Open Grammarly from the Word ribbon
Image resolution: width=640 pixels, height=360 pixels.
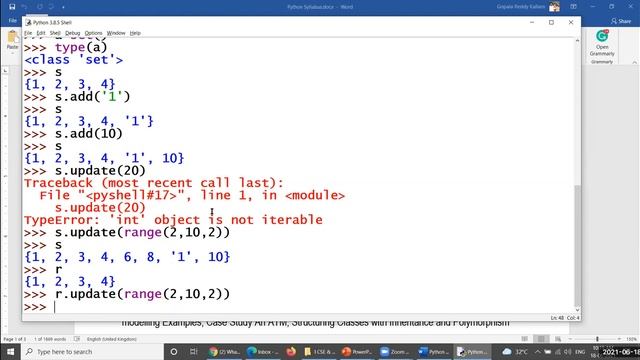point(602,43)
